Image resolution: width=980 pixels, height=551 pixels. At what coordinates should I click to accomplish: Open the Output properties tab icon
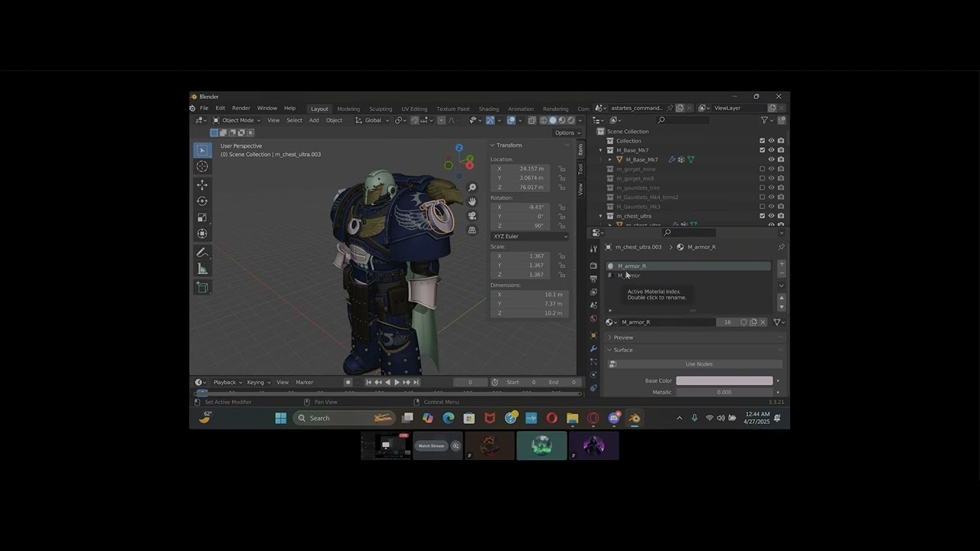pyautogui.click(x=593, y=279)
